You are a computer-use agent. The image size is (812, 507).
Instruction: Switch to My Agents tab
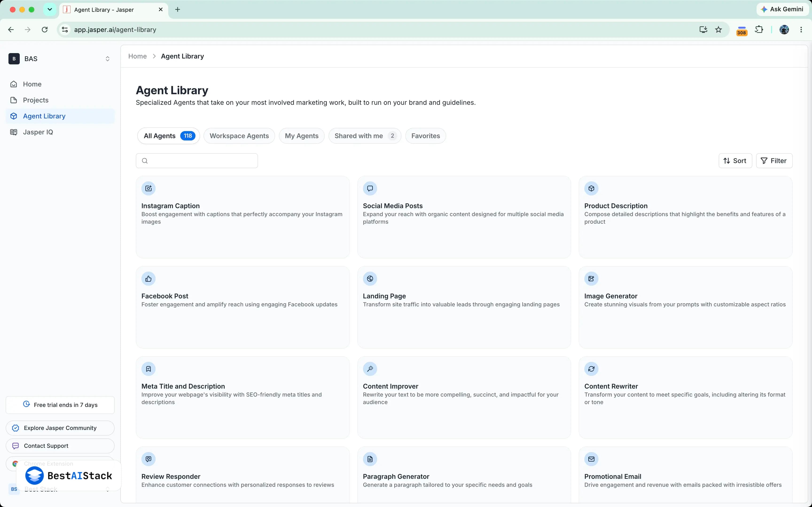(302, 136)
